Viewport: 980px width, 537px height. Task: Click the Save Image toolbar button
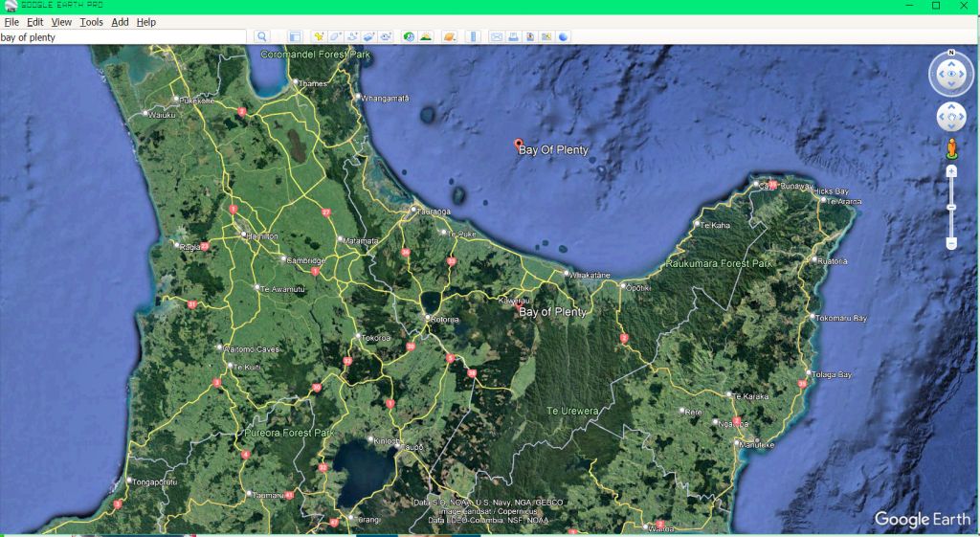click(529, 36)
